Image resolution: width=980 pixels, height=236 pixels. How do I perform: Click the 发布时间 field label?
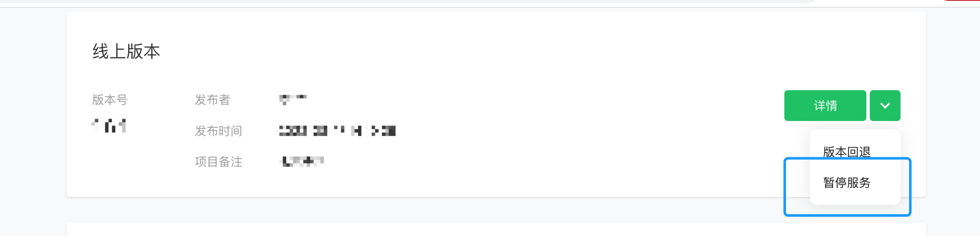pos(218,131)
